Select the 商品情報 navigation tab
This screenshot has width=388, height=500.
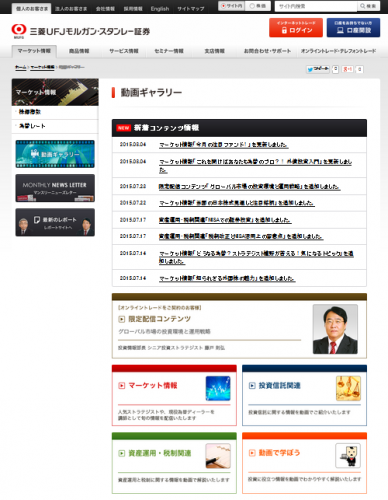(79, 51)
